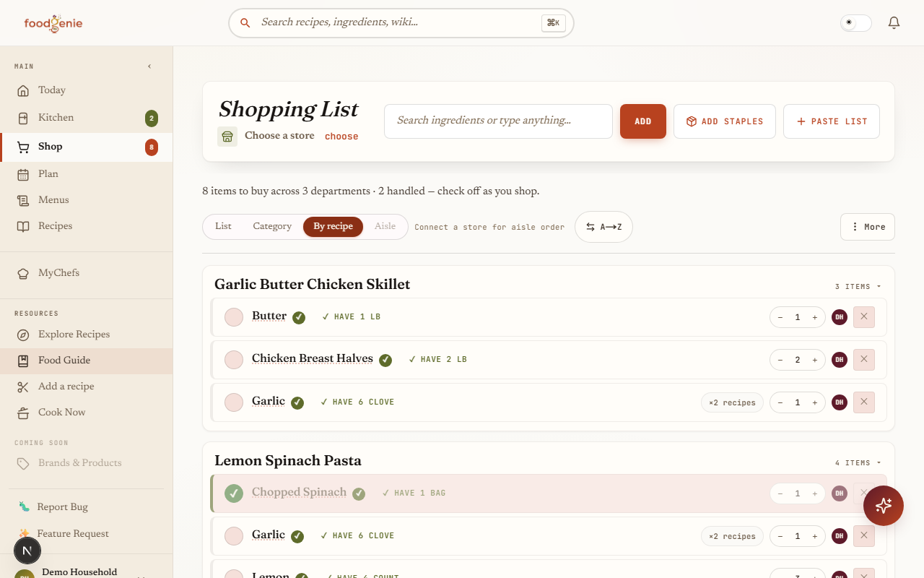Remove Garlic from Lemon Spinach Pasta
The height and width of the screenshot is (578, 924).
(x=864, y=536)
